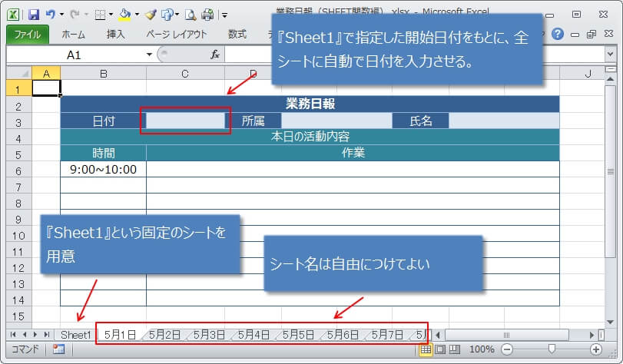Screen dimensions: 623x364
Task: Click the Format Painter brush icon
Action: (151, 14)
